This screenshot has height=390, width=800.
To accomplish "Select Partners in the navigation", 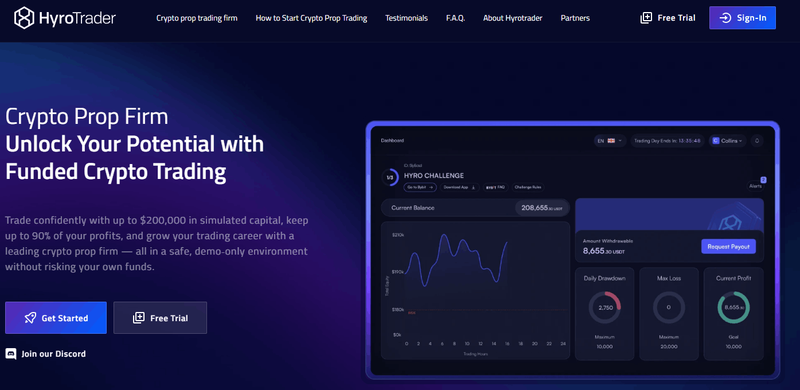I will 575,18.
